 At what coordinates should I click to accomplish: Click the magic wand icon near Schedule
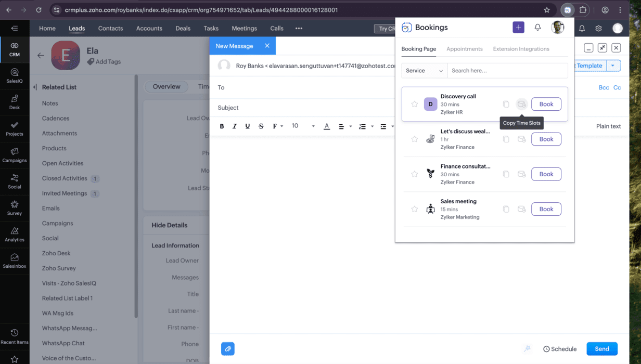[527, 349]
